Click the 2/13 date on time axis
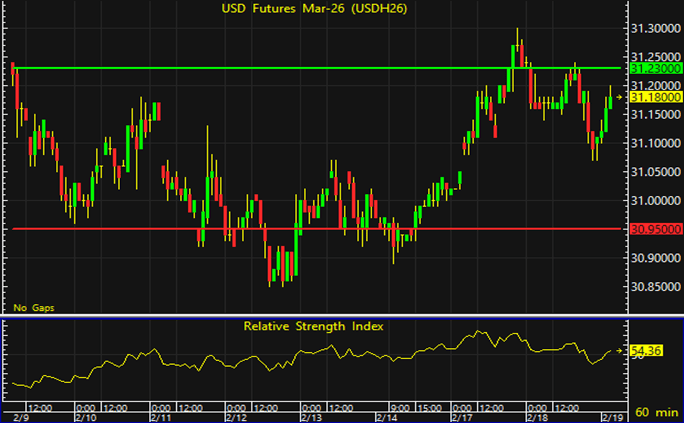The height and width of the screenshot is (423, 684). [312, 415]
